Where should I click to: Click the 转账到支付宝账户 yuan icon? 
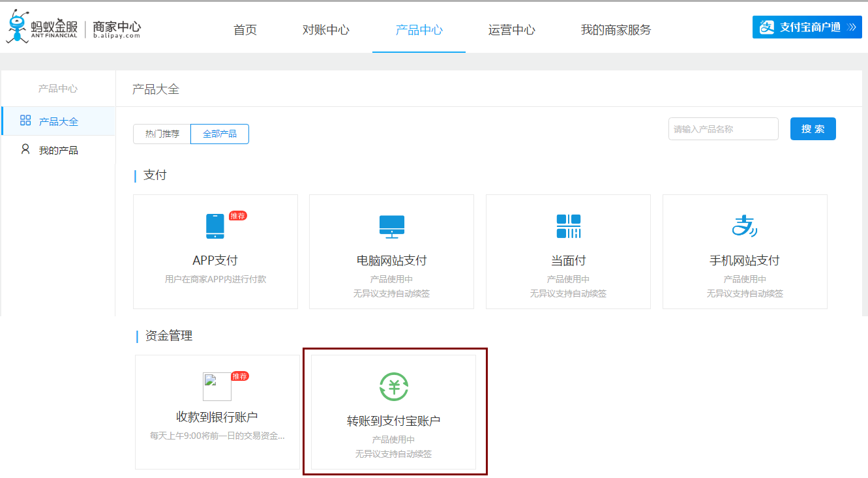pos(394,387)
